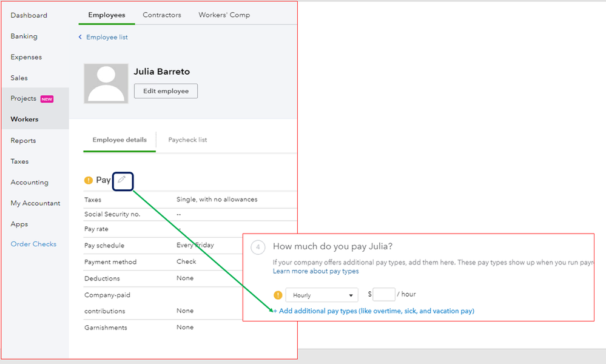This screenshot has width=606, height=364.
Task: Click the hourly rate dollar input field
Action: 384,294
